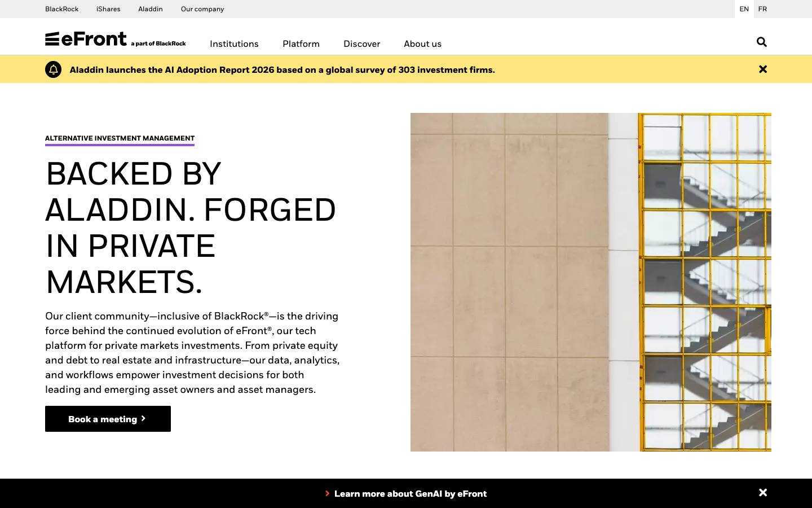Go to the BlackRock top link
The width and height of the screenshot is (812, 508).
click(x=62, y=9)
